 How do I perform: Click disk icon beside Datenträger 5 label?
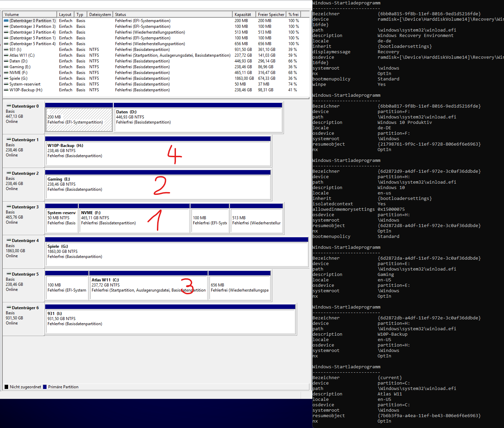pos(9,274)
